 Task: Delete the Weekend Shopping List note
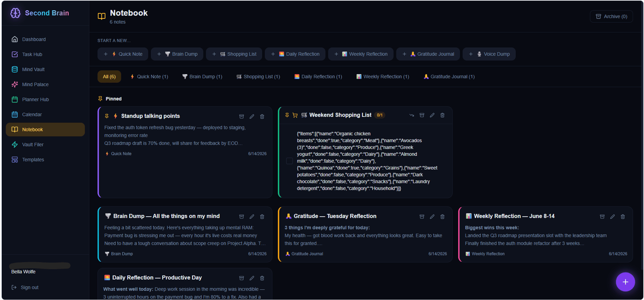(x=443, y=115)
